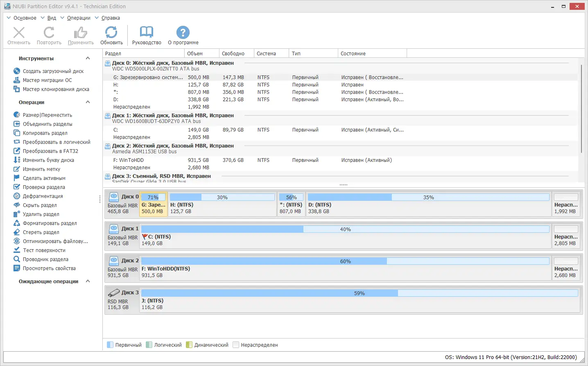The width and height of the screenshot is (588, 366).
Task: Click the Состояние column header
Action: click(372, 53)
